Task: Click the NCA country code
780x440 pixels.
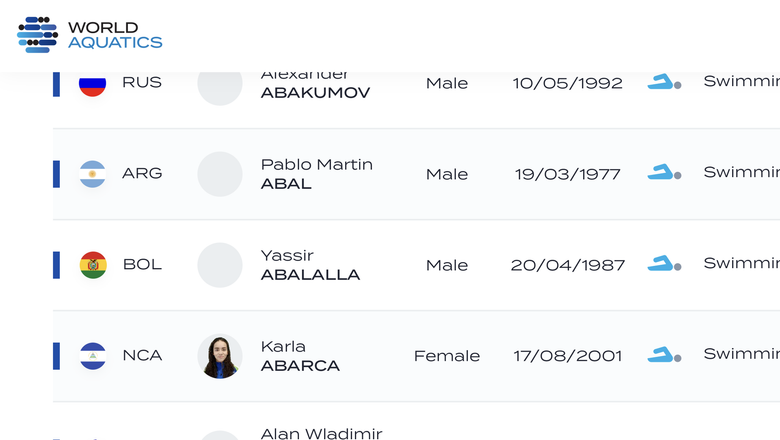Action: pos(142,355)
